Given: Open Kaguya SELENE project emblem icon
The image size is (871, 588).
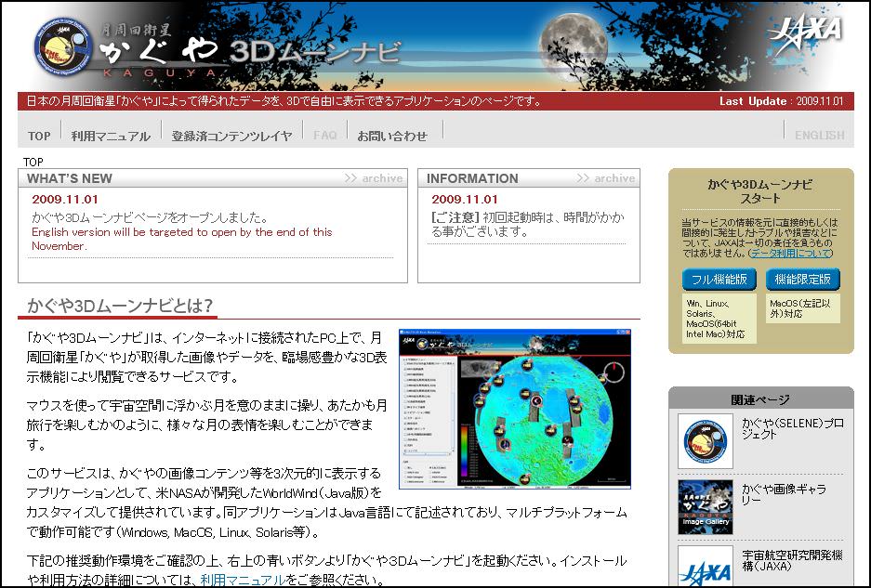Looking at the screenshot, I should pyautogui.click(x=705, y=441).
